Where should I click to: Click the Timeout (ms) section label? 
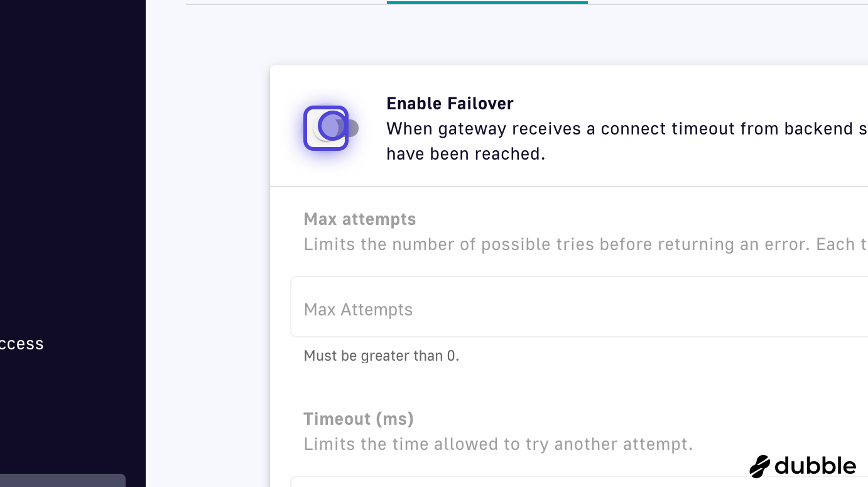pos(359,419)
